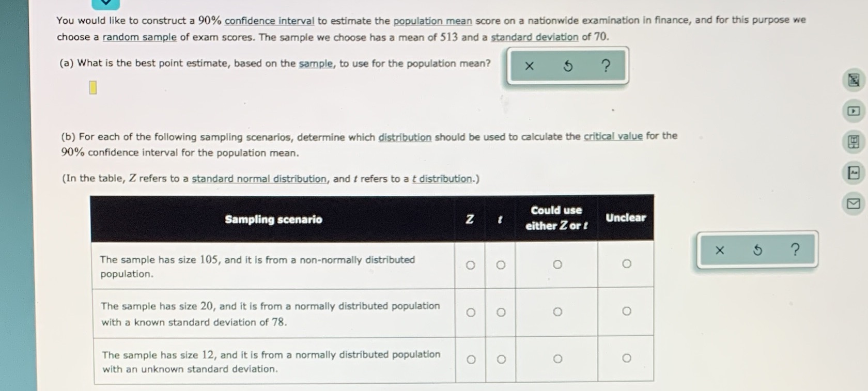Click the answer input field for part (a)
Viewport: 868px width, 391px height.
(x=92, y=88)
